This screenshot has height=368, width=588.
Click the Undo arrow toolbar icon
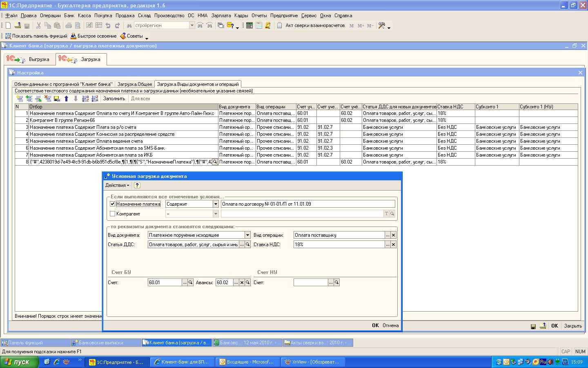point(108,25)
